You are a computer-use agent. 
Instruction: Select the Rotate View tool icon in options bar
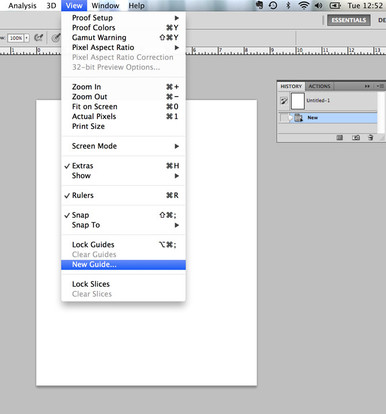[39, 38]
